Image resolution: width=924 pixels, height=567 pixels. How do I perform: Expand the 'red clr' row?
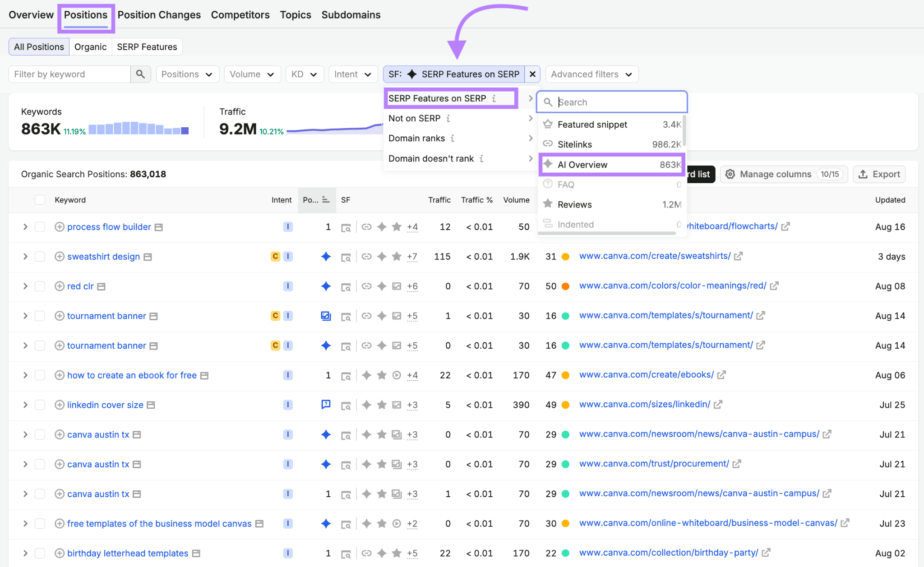click(x=25, y=286)
